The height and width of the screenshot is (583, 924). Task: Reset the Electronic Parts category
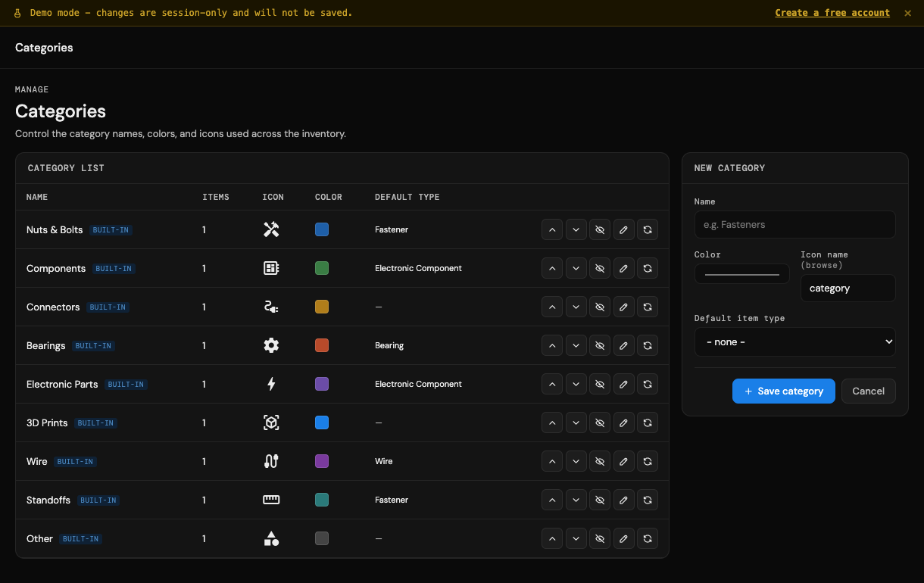coord(648,384)
